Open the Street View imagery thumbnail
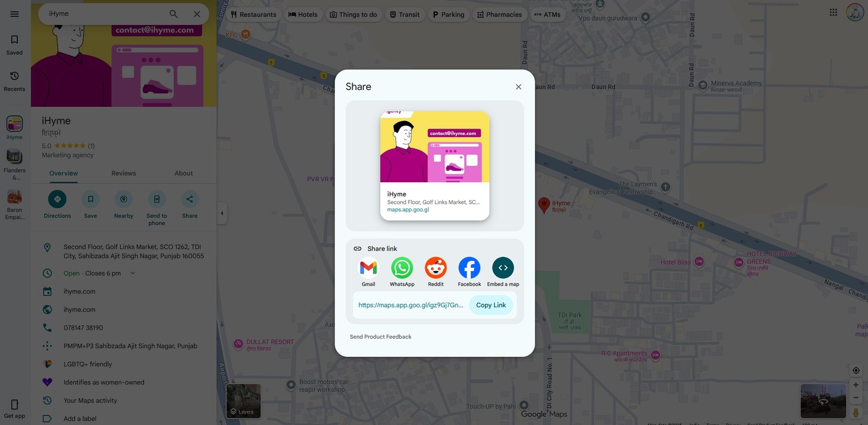This screenshot has height=425, width=868. [823, 401]
